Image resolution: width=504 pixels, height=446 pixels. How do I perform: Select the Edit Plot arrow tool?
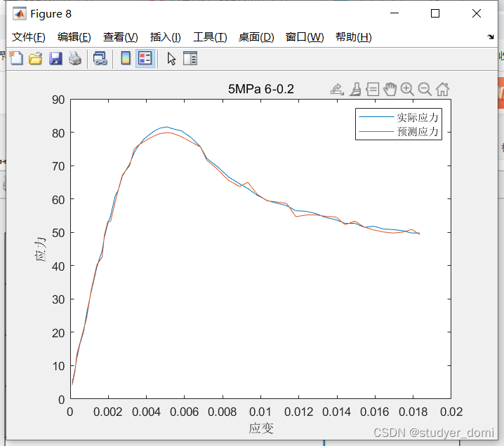(171, 58)
